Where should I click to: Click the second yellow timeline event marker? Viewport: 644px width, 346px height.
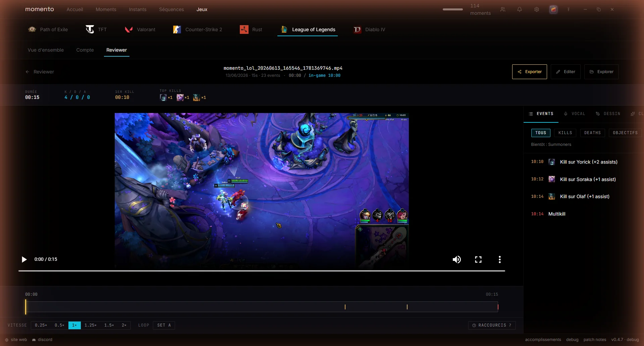point(407,307)
